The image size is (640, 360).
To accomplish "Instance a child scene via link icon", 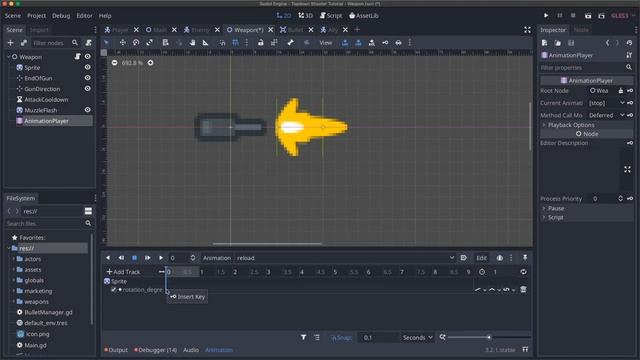I will coord(24,43).
